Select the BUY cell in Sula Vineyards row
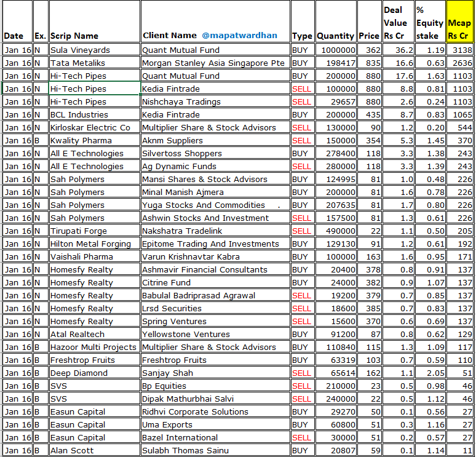The image size is (476, 457). coord(303,50)
